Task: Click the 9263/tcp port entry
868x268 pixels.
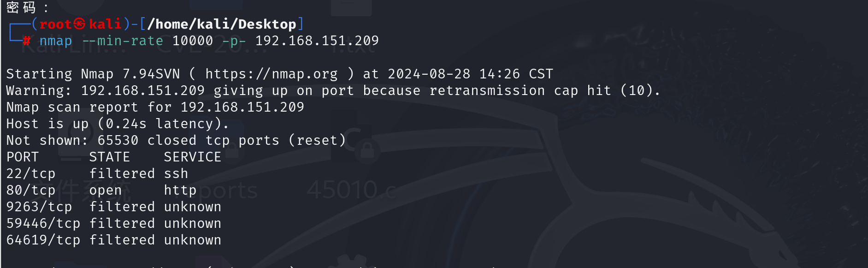Action: click(39, 207)
